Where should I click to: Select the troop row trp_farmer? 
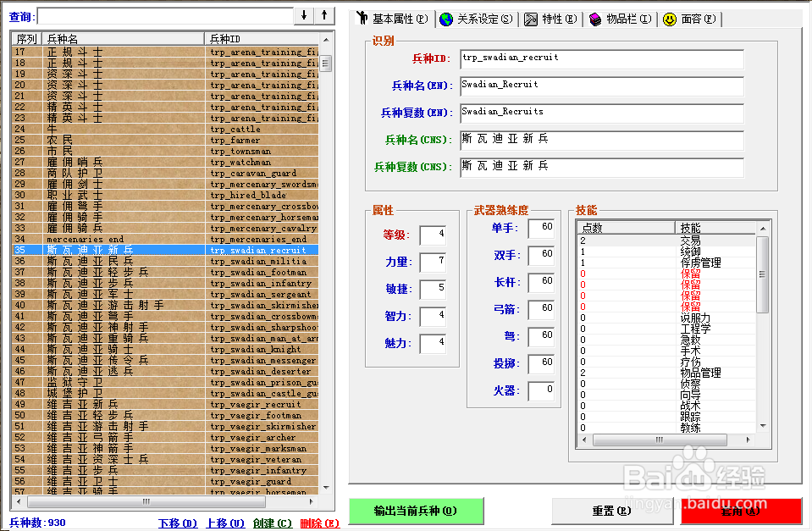tap(164, 140)
